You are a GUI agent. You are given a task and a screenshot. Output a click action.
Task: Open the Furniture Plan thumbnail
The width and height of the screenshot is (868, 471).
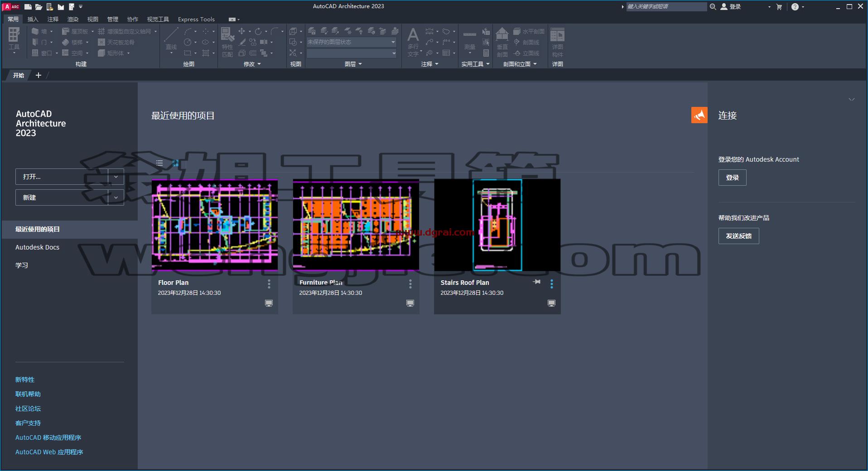point(356,225)
